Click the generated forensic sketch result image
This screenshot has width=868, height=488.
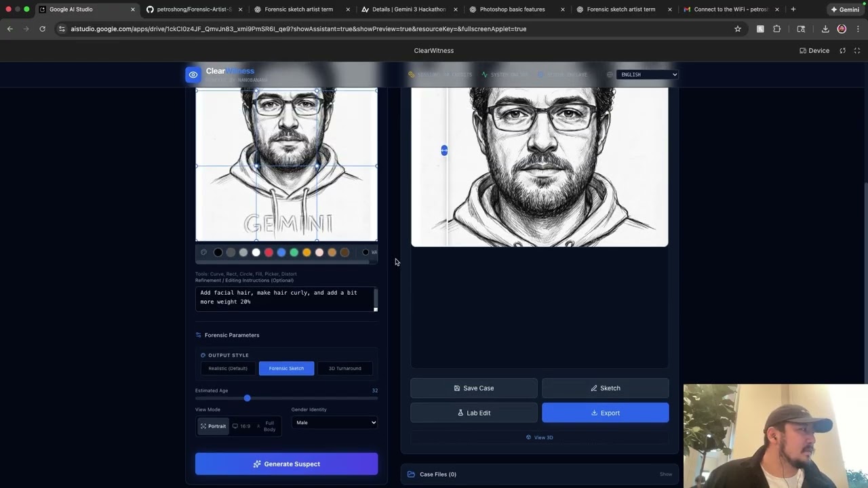click(540, 167)
